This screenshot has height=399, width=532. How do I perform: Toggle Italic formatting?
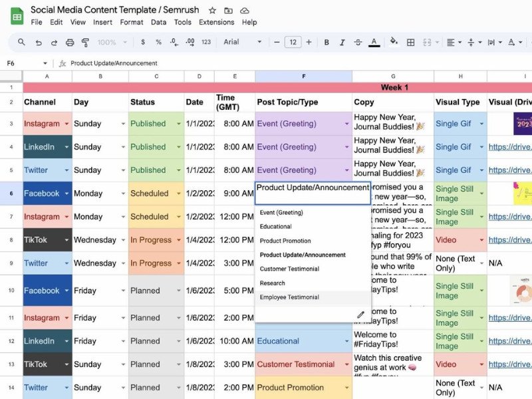[x=342, y=43]
